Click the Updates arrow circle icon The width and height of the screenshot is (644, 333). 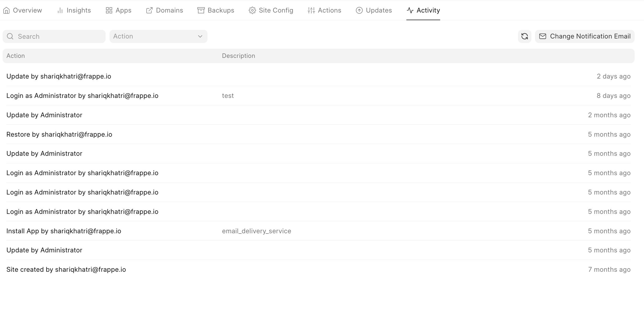(x=359, y=10)
